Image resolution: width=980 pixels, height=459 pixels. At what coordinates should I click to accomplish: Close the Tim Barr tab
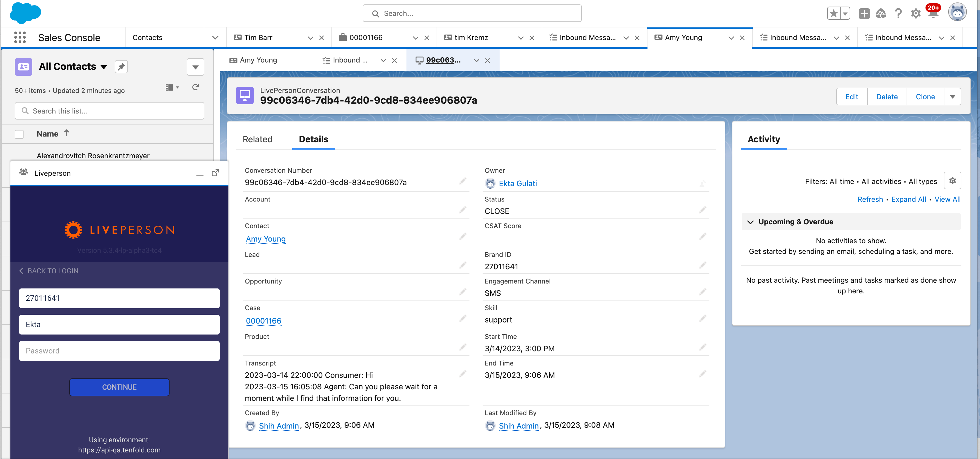tap(322, 38)
